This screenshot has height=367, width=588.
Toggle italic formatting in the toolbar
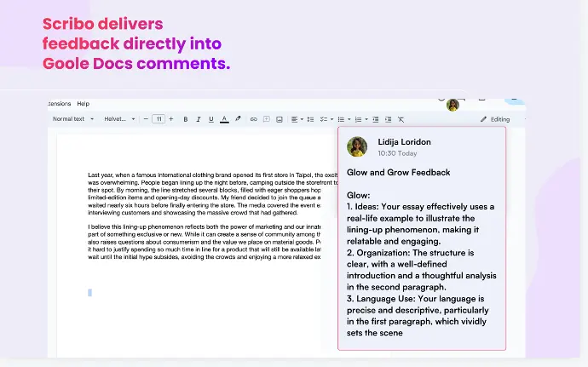[198, 119]
